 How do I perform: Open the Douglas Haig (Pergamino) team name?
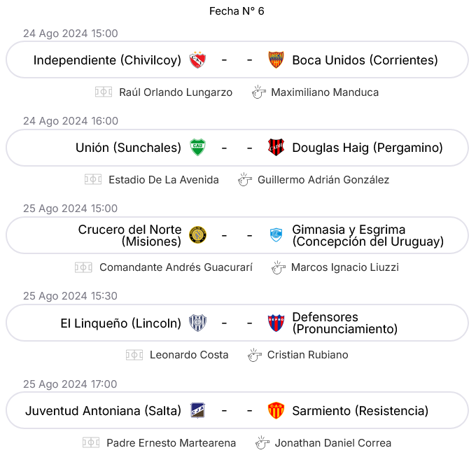pos(367,148)
